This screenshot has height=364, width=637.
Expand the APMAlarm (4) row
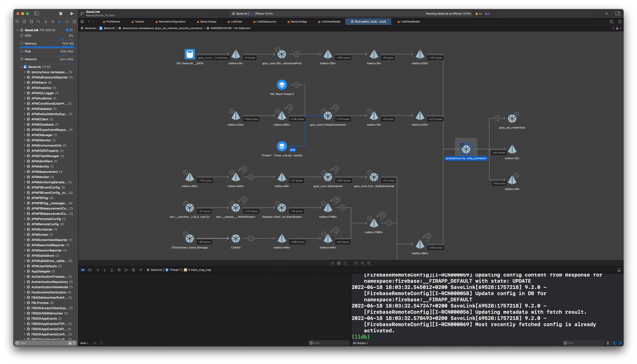(x=24, y=83)
